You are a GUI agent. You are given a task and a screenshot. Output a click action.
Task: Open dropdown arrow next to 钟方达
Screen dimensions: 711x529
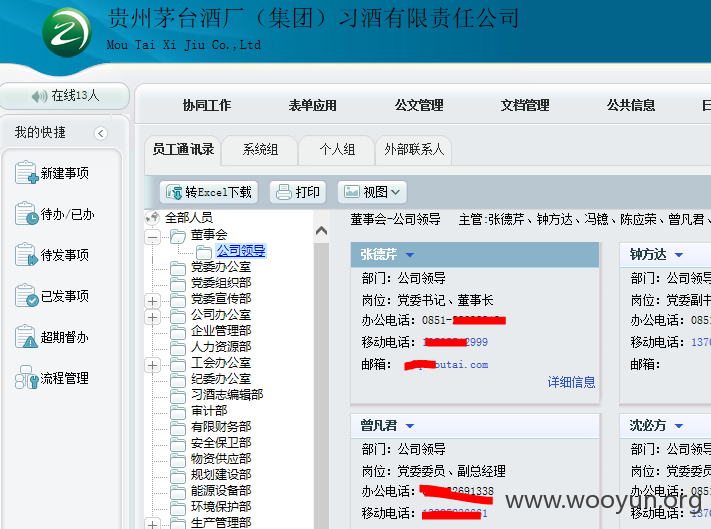tap(678, 255)
